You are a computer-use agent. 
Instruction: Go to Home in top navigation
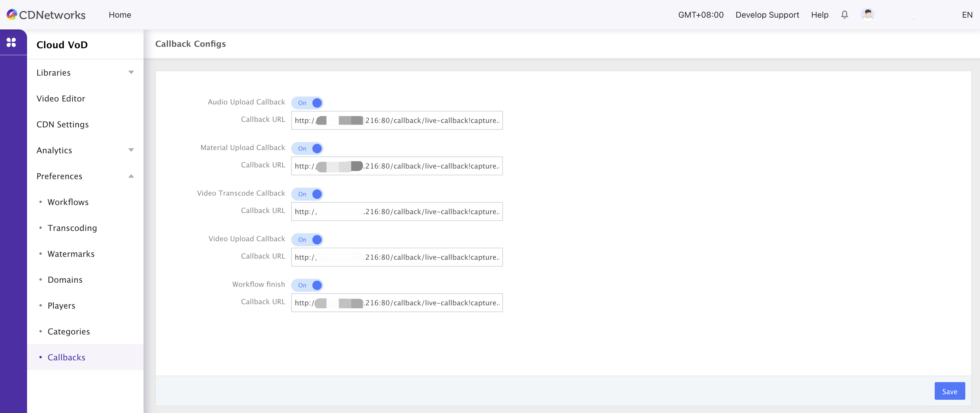coord(120,15)
